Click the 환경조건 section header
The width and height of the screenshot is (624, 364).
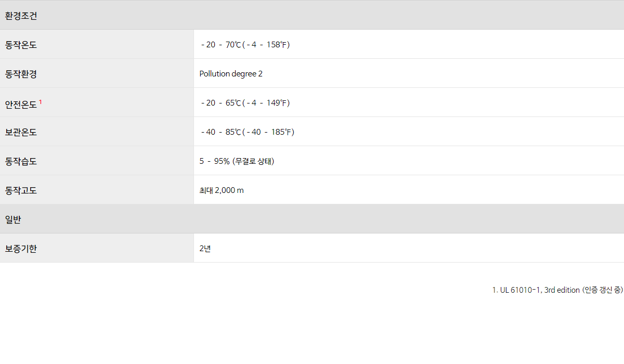pos(312,15)
